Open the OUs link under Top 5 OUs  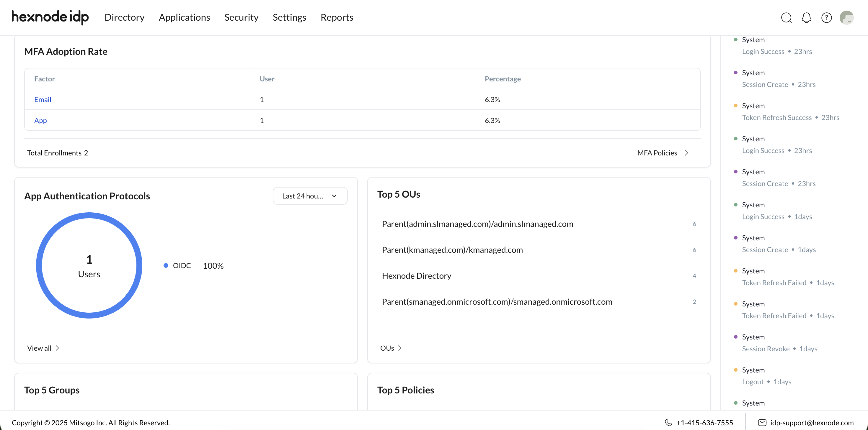tap(387, 348)
